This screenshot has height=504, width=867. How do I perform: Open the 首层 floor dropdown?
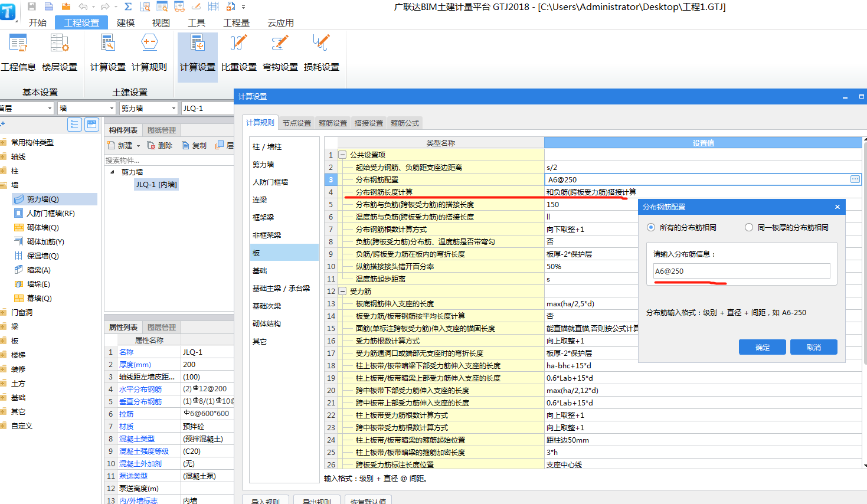50,109
